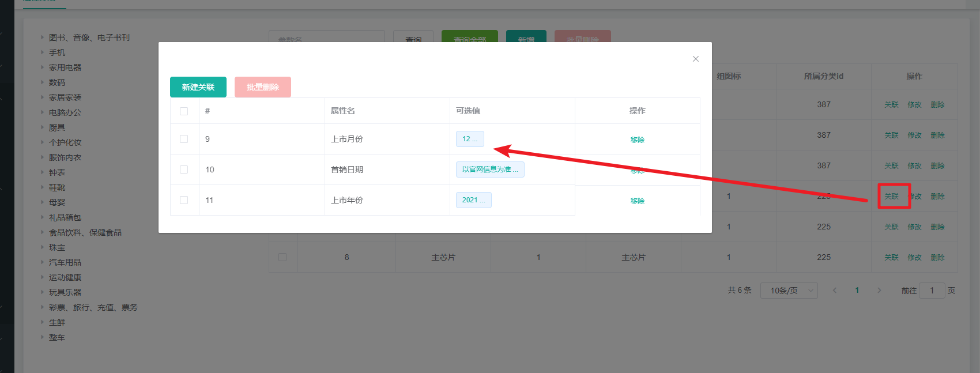Image resolution: width=980 pixels, height=373 pixels.
Task: Check the checkbox for row 10 首销日期
Action: (184, 169)
